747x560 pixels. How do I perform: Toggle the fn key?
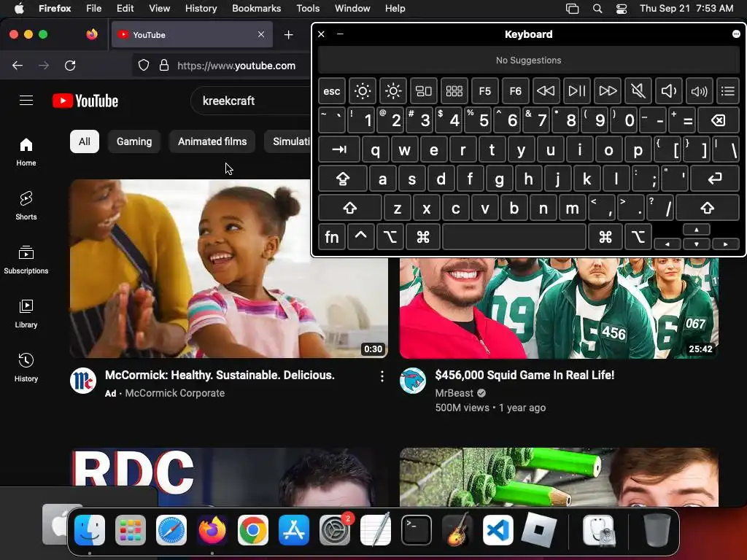pyautogui.click(x=332, y=237)
